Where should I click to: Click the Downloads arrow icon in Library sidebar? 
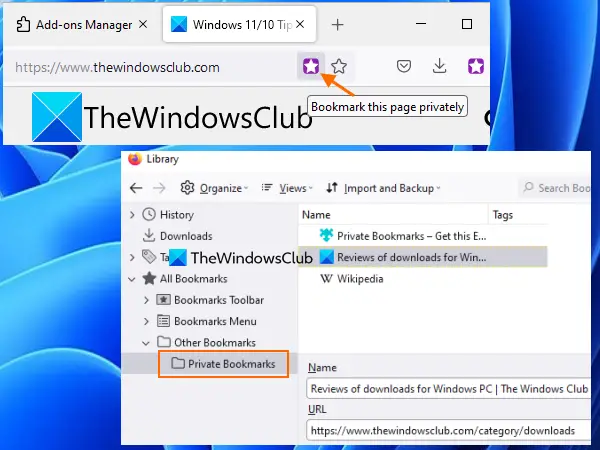point(148,236)
